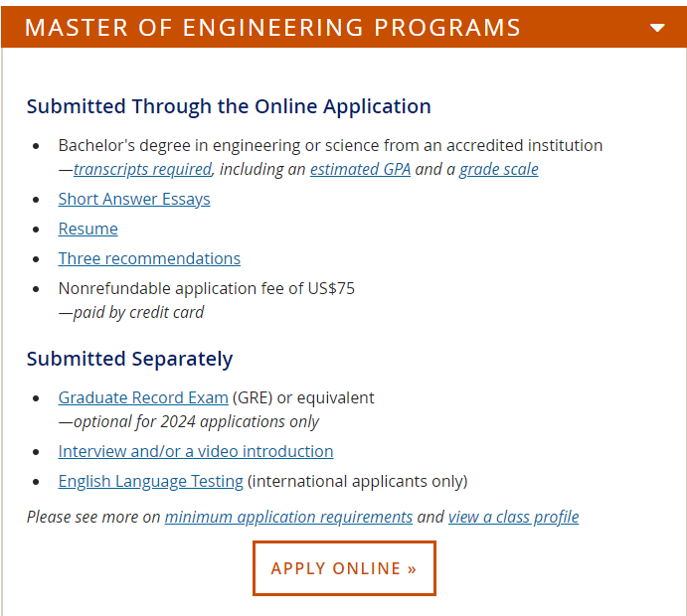Open the Resume link
The width and height of the screenshot is (687, 616).
click(x=88, y=229)
